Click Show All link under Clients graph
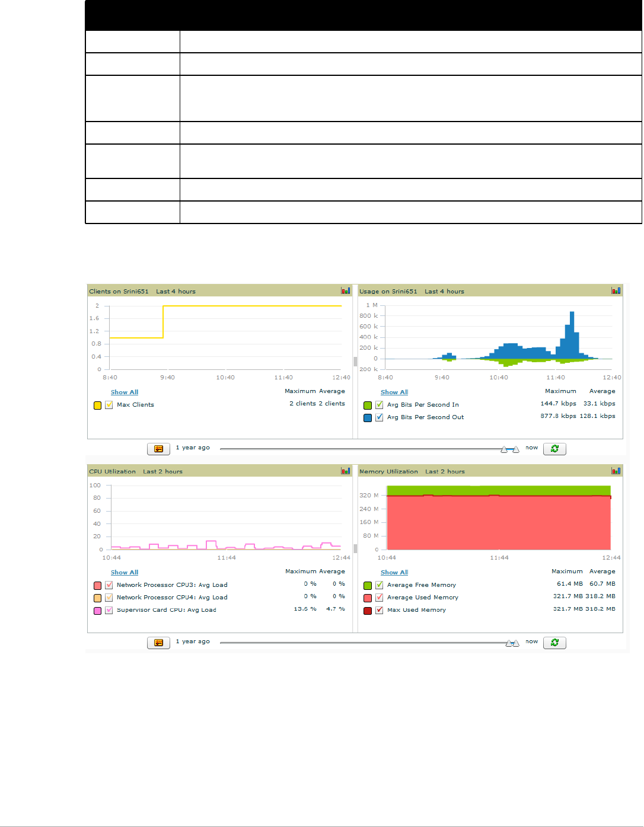Viewport: 644px width, 827px height. 125,392
